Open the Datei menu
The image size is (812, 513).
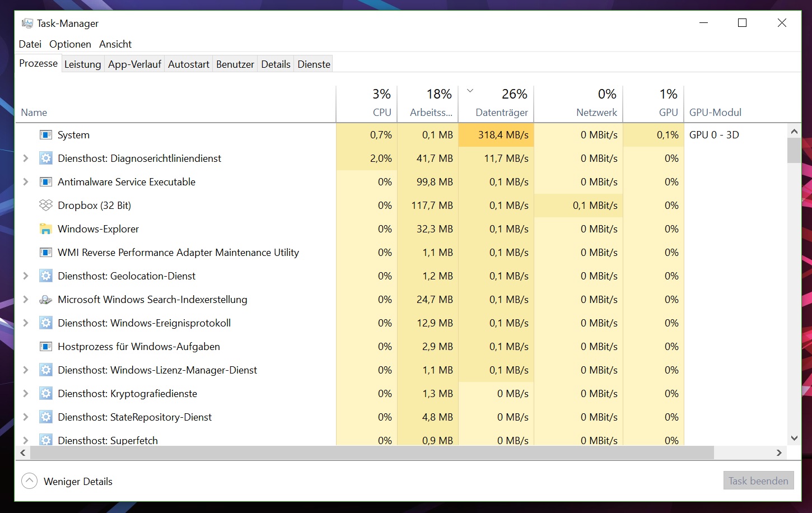tap(30, 44)
